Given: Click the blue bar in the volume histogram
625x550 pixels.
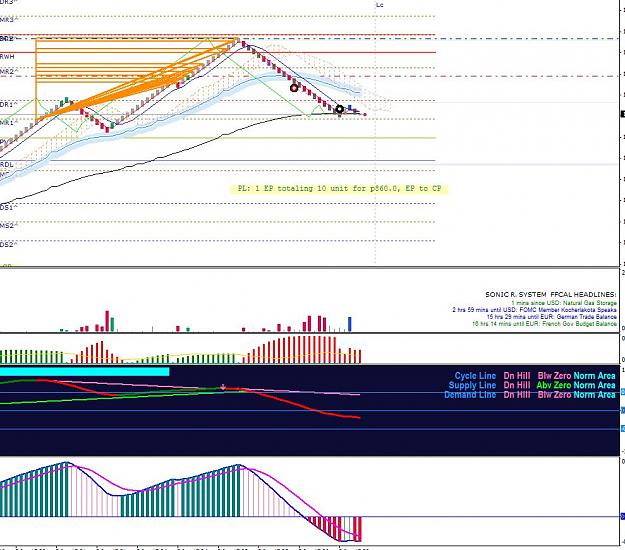Looking at the screenshot, I should (350, 324).
